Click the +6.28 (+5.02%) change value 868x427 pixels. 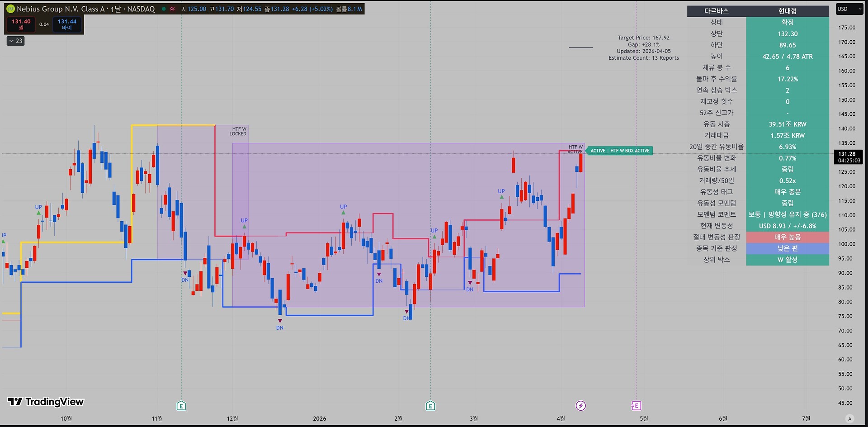312,9
